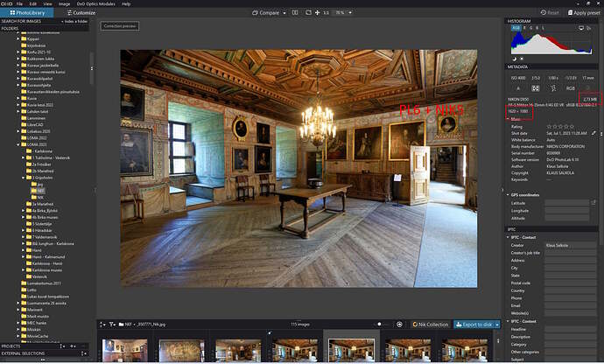The image size is (604, 364).
Task: Toggle shadow clipping moon icon
Action: (x=513, y=59)
